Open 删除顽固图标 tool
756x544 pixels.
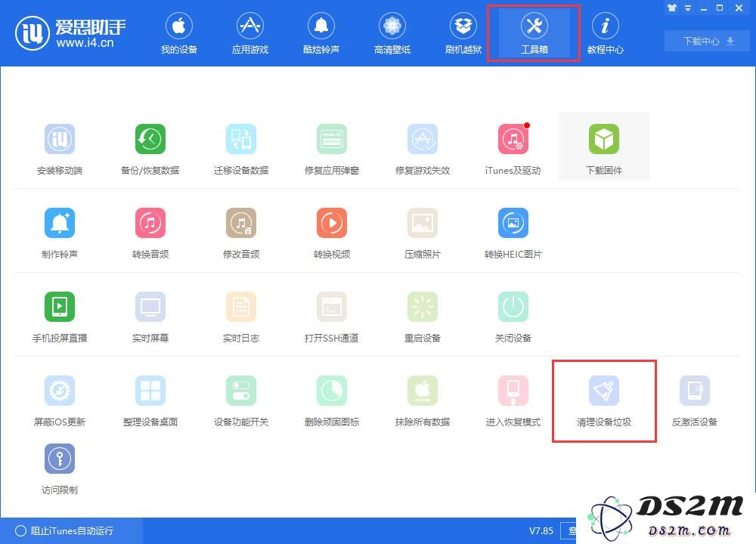332,401
